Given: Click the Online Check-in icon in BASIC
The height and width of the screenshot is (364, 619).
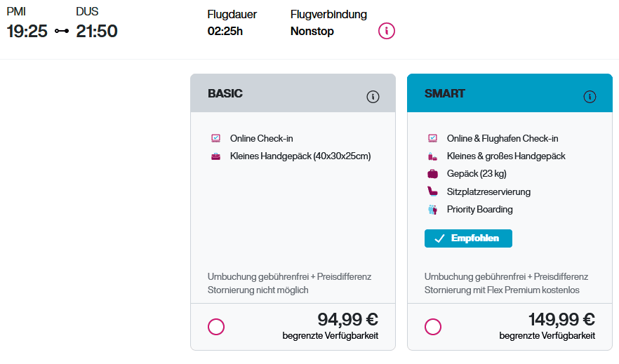Looking at the screenshot, I should coord(215,138).
